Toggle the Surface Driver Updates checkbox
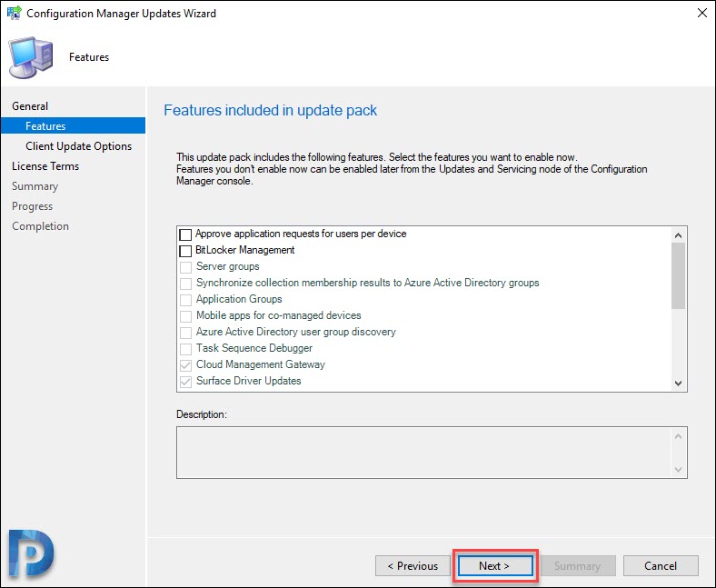716x588 pixels. 186,381
